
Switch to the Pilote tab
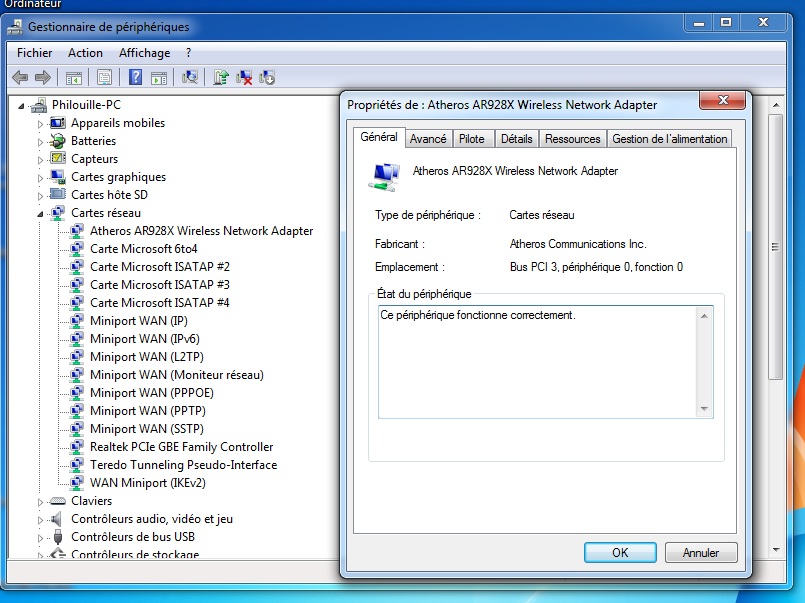point(472,139)
